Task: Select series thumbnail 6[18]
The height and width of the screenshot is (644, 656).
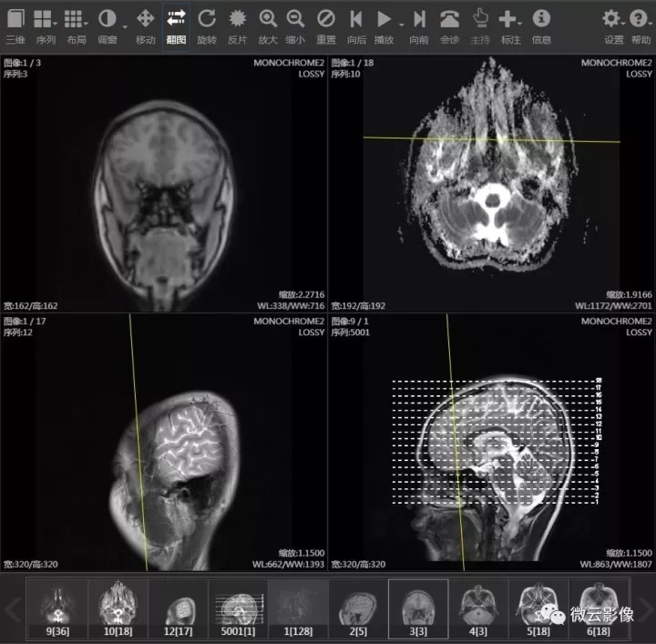Action: (x=599, y=608)
